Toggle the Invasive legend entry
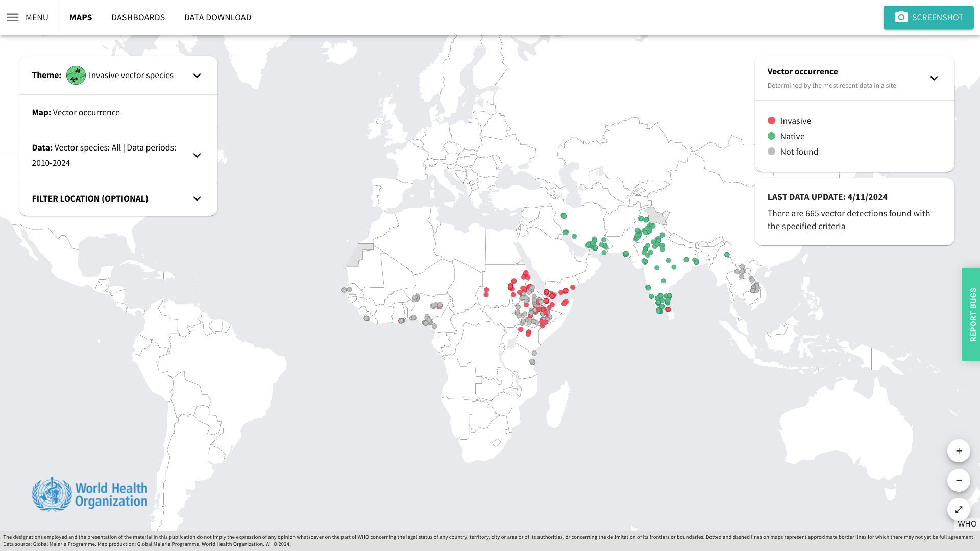Screen dimensions: 980x551 (x=795, y=121)
